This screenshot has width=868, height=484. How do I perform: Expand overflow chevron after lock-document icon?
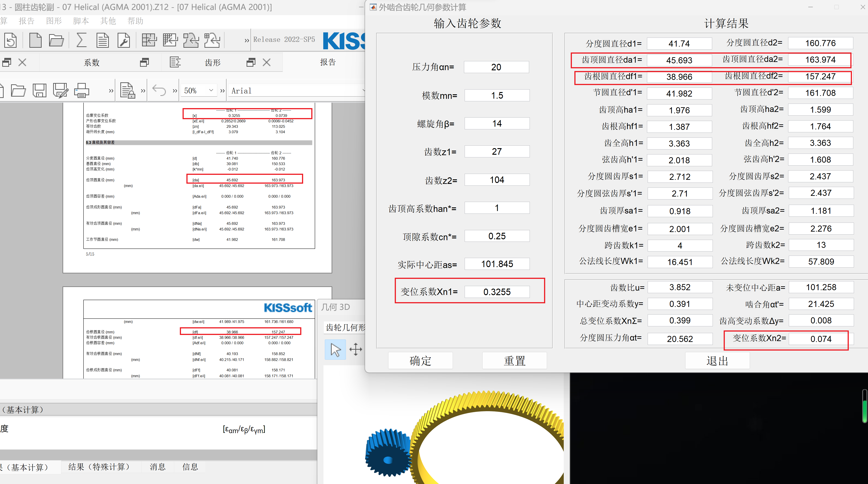point(143,91)
